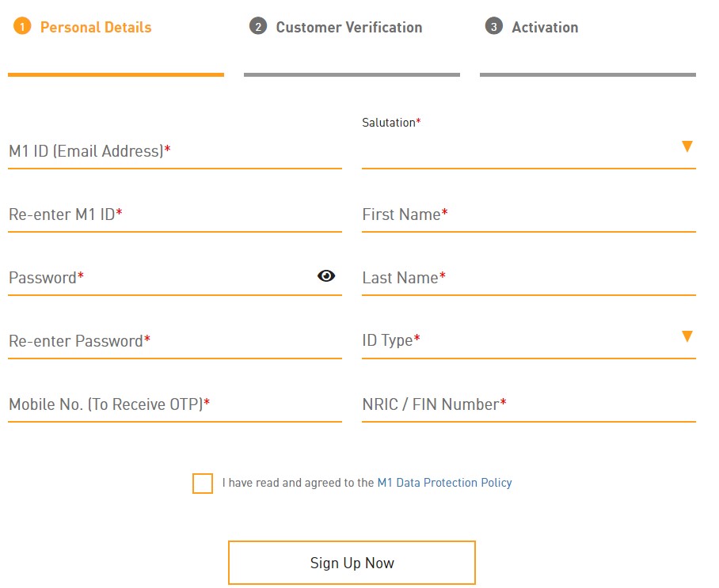Open the M1 Data Protection Policy link
Screen dimensions: 719x588
tap(444, 483)
